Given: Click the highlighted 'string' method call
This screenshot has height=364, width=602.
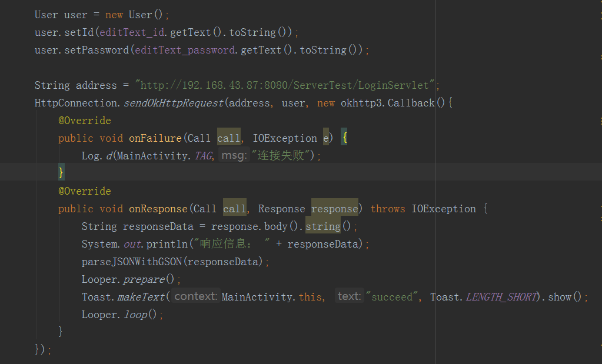Looking at the screenshot, I should pyautogui.click(x=323, y=226).
